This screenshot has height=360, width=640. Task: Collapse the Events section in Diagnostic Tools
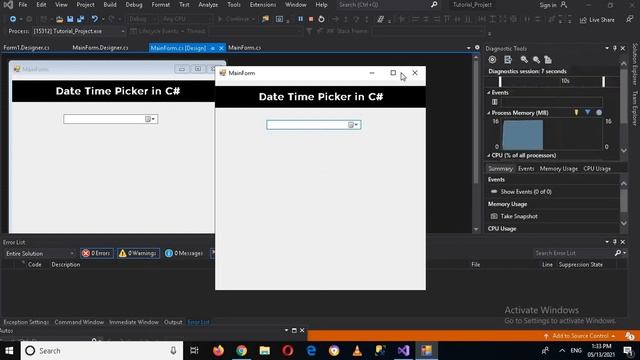(489, 93)
